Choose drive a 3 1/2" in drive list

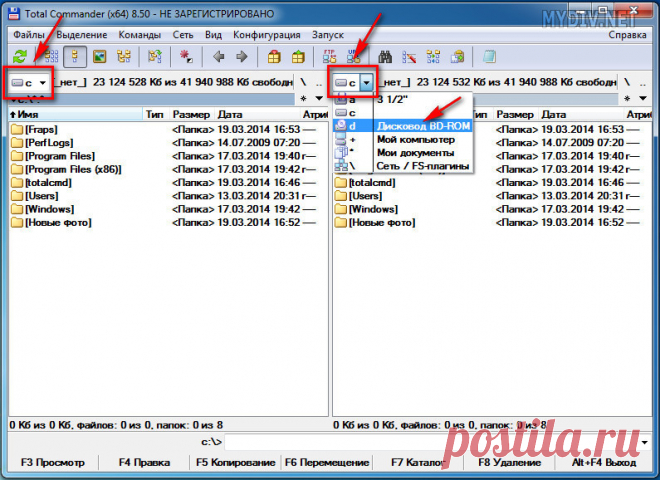coord(403,100)
